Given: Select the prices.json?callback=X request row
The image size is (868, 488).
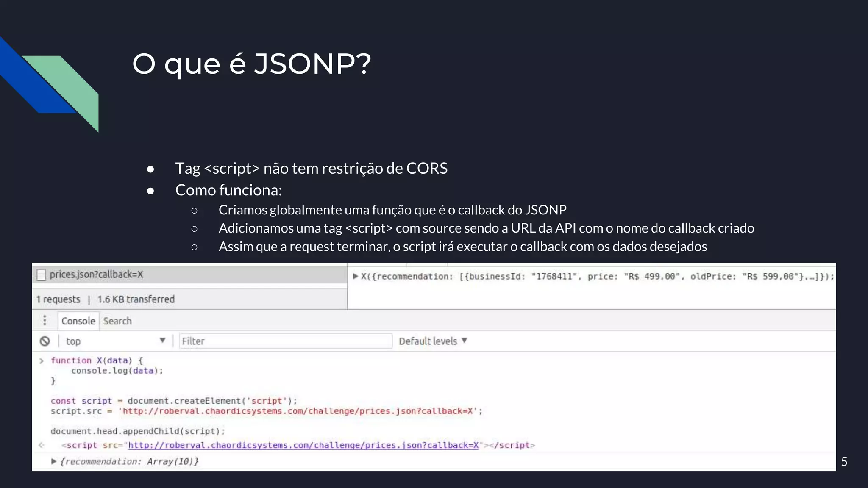Looking at the screenshot, I should (189, 275).
